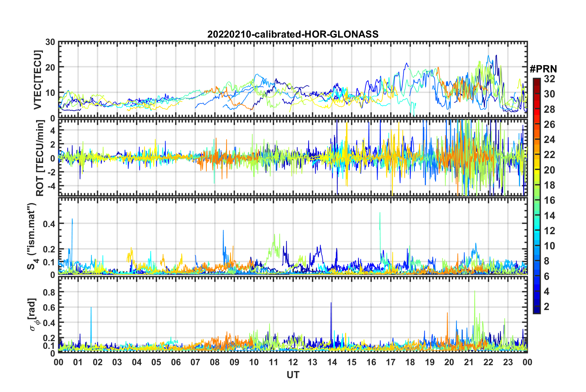Screen dimensions: 586x392
Task: Click x-axis hour label "19"
Action: tap(430, 362)
